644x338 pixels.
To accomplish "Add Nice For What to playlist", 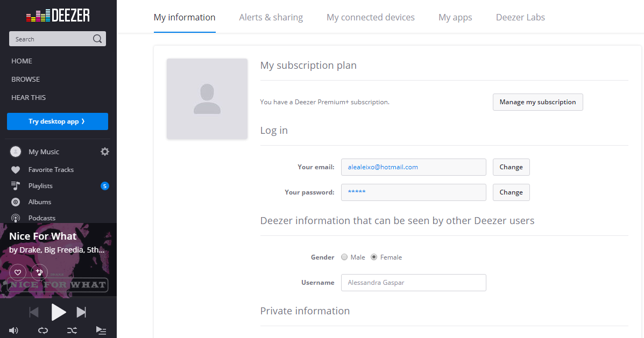I will coord(39,272).
